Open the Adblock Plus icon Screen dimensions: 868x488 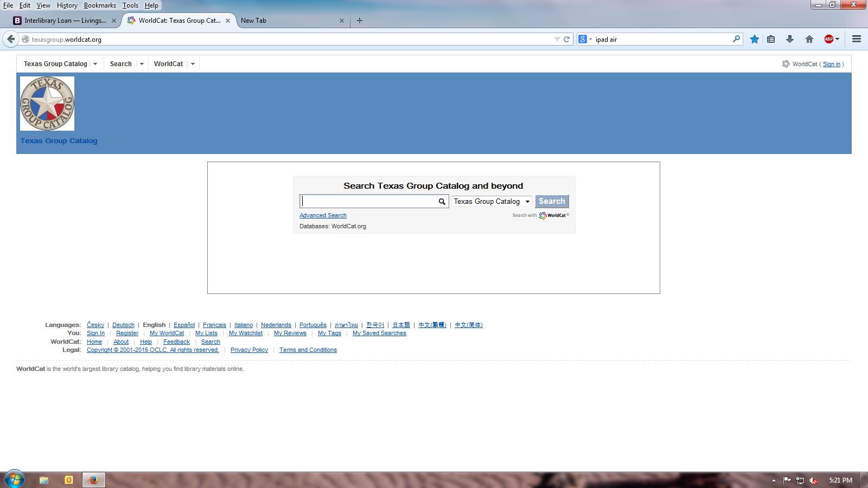(829, 39)
